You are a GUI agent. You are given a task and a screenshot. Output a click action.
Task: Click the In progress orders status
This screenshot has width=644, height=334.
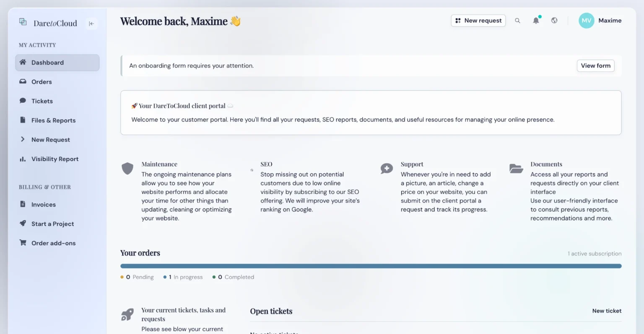tap(183, 277)
